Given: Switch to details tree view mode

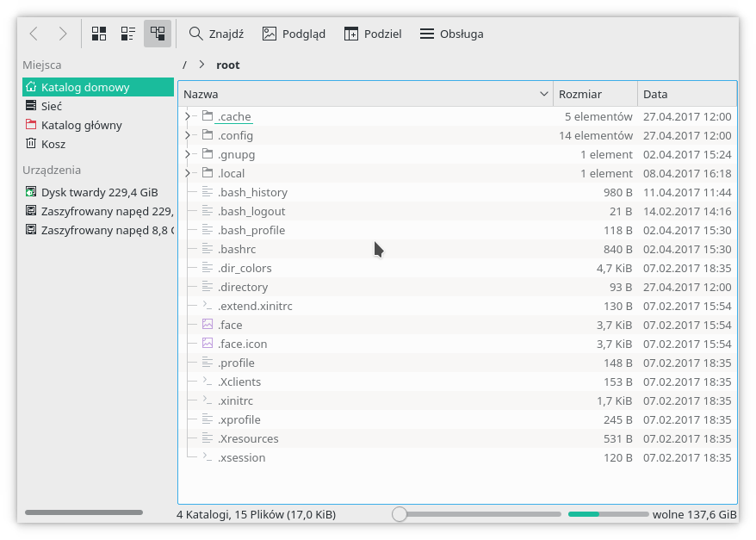Looking at the screenshot, I should [x=158, y=34].
